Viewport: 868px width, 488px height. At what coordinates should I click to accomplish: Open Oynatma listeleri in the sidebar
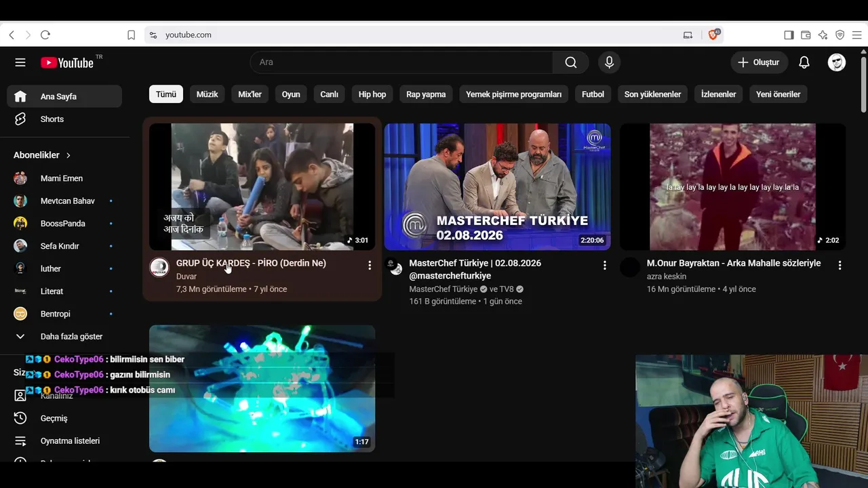coord(64,441)
